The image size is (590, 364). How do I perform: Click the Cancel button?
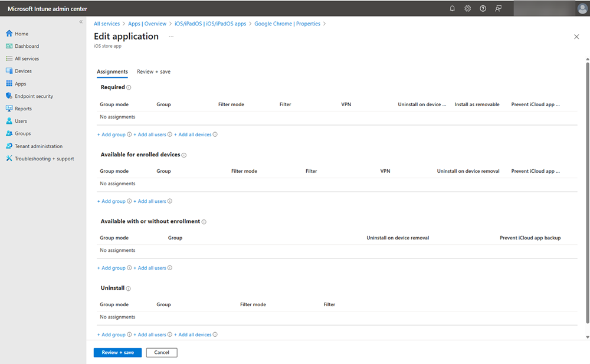point(162,353)
